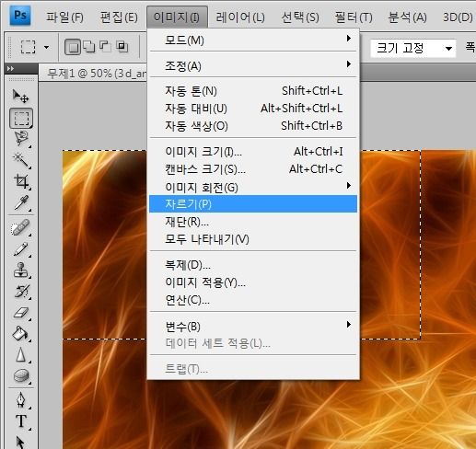Choose 자동 색상(O) menu item
The image size is (476, 449).
click(x=253, y=126)
